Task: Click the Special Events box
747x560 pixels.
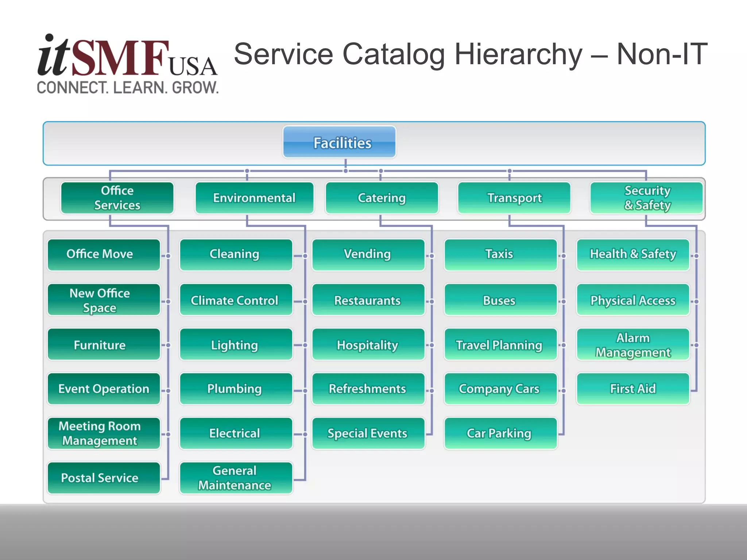Action: [368, 433]
